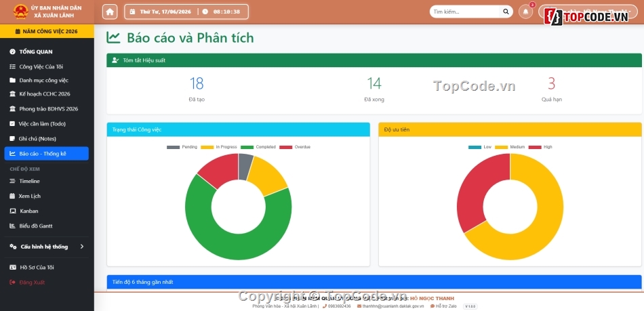The image size is (644, 311).
Task: Click the clock icon beside the time
Action: 205,12
